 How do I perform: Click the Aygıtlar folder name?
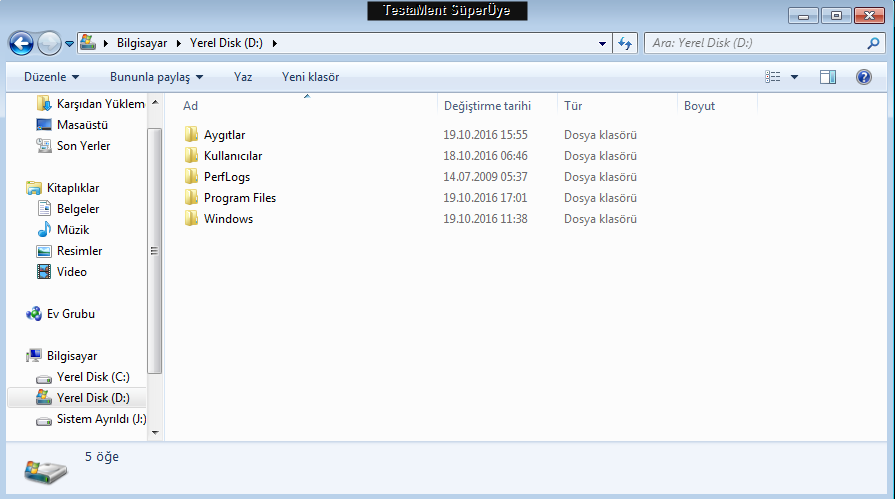coord(224,135)
